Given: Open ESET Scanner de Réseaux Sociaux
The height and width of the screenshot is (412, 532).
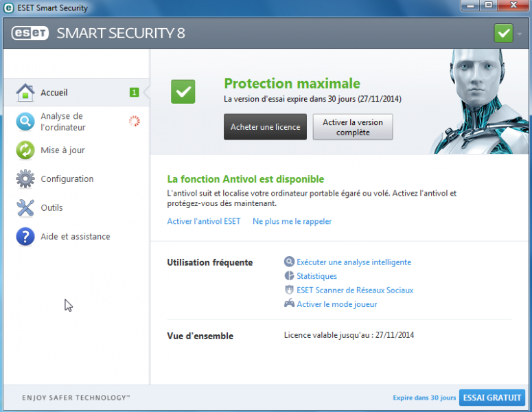Looking at the screenshot, I should 354,290.
